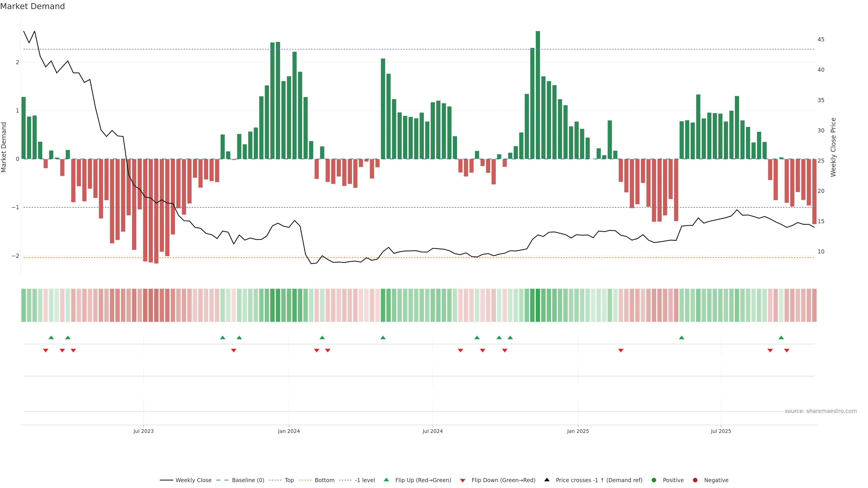The width and height of the screenshot is (868, 488).
Task: Select the Flip Down marker in February 2025
Action: point(621,351)
